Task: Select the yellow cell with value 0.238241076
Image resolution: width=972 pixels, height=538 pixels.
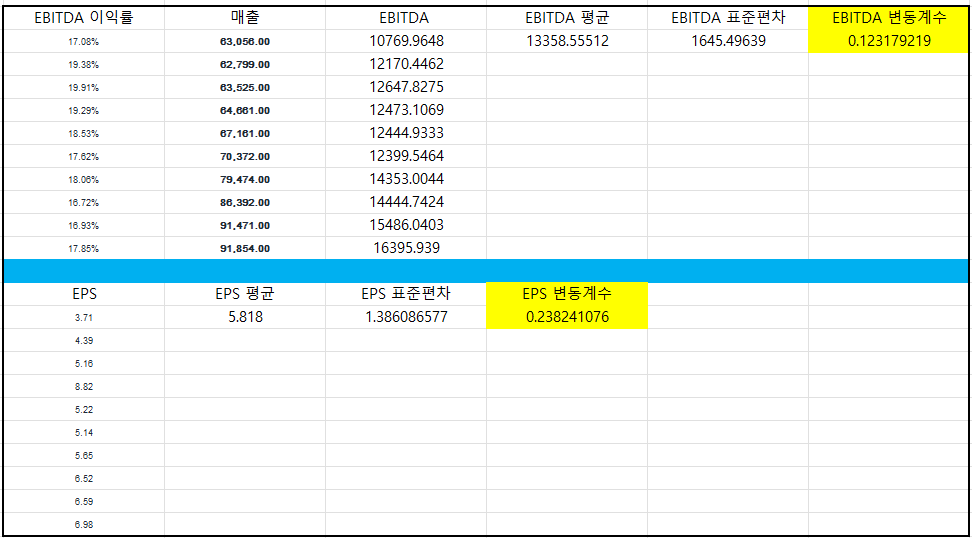Action: point(567,317)
